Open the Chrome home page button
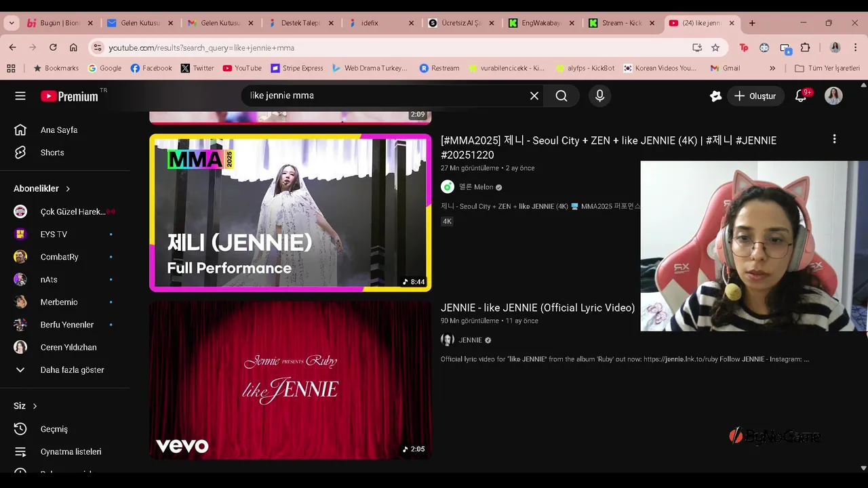868x488 pixels. pos(73,47)
